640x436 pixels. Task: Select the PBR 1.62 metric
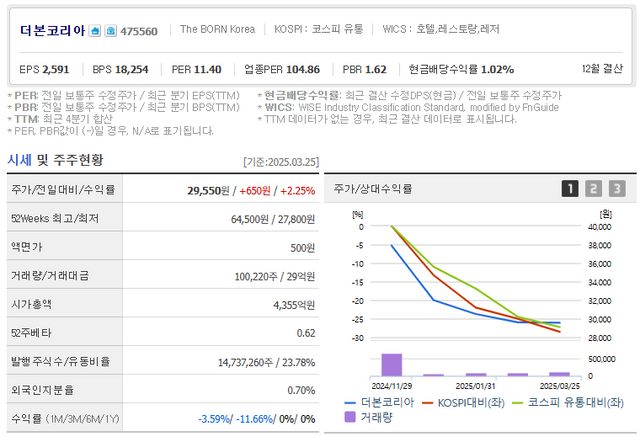[364, 69]
